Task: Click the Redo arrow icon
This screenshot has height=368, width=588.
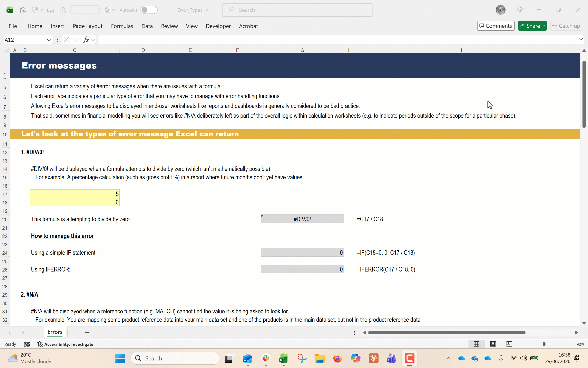Action: [35, 10]
